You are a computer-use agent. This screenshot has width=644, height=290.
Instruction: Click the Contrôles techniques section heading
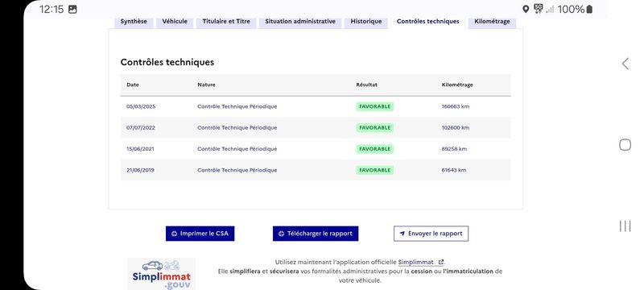[167, 63]
